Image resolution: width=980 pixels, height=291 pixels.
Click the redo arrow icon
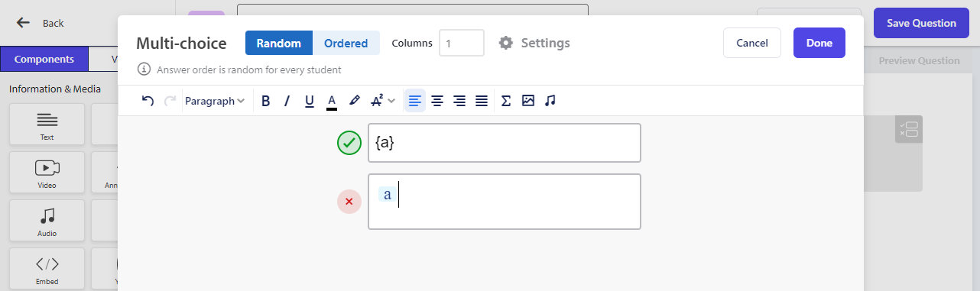pos(170,101)
